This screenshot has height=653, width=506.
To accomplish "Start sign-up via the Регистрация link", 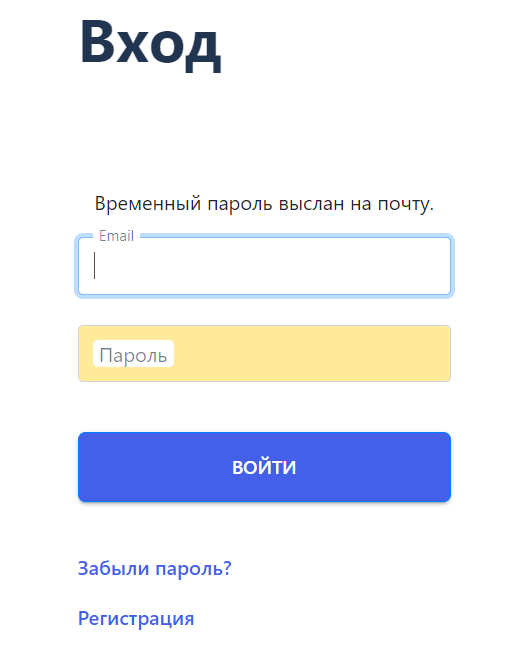I will click(136, 618).
